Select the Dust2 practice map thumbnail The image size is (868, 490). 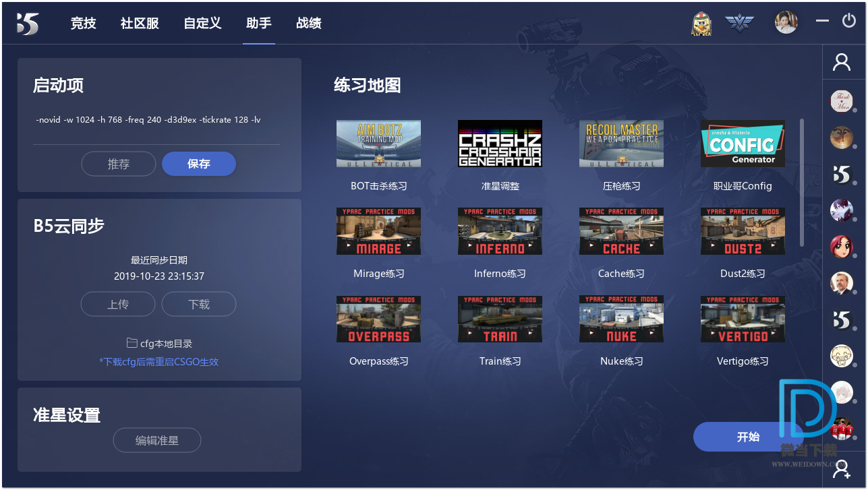click(743, 231)
